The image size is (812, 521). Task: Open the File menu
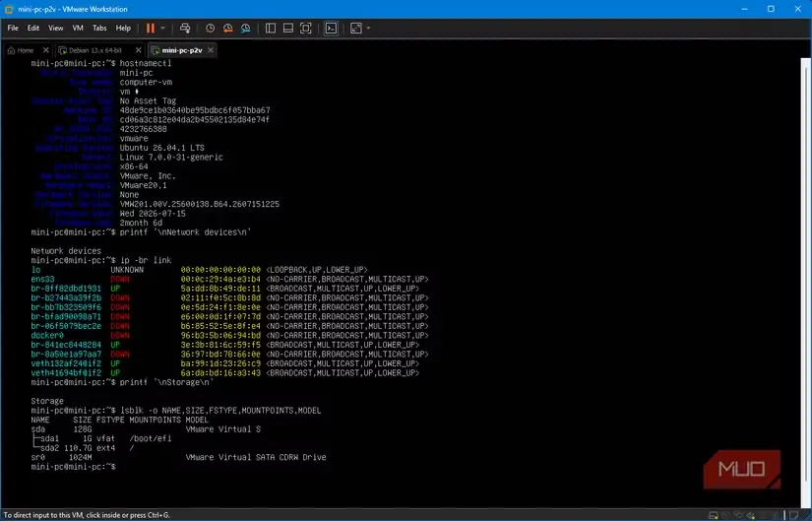pyautogui.click(x=13, y=28)
